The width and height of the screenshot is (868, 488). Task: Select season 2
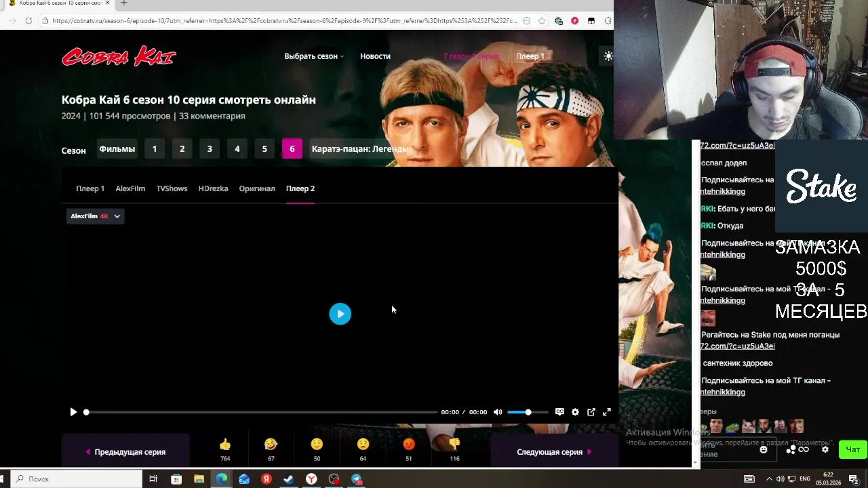182,149
